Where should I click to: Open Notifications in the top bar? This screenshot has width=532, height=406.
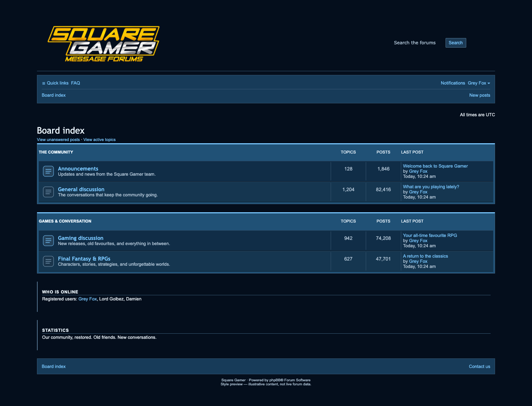453,83
